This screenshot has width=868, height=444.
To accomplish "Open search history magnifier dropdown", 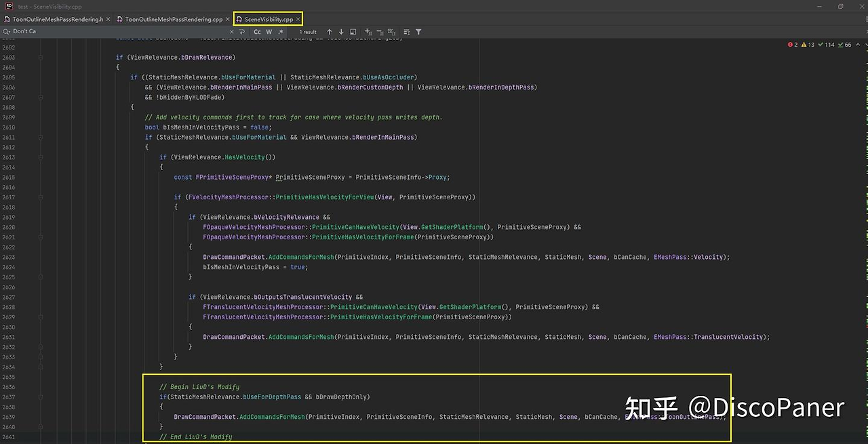I will pos(7,31).
